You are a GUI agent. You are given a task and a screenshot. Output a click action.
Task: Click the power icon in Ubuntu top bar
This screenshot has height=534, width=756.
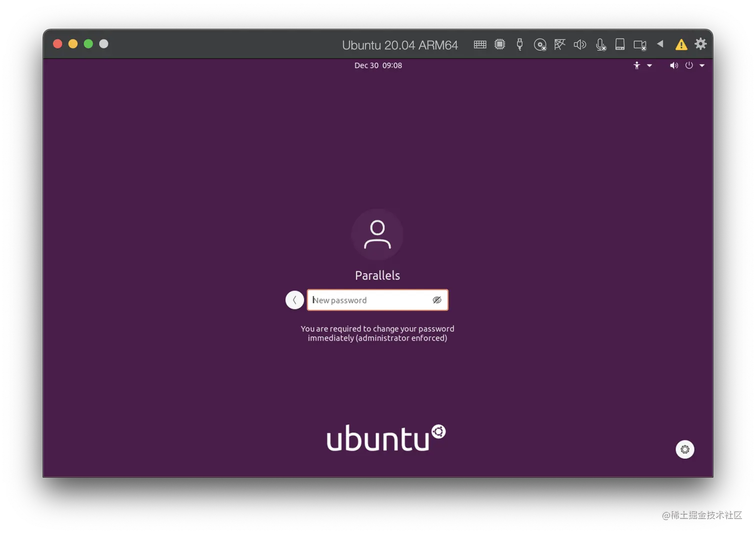pyautogui.click(x=689, y=65)
